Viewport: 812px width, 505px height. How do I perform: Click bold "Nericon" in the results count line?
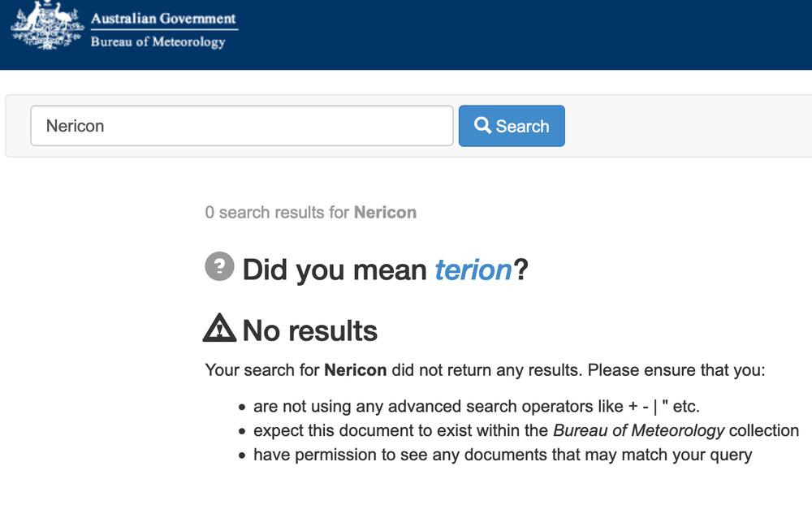[385, 213]
